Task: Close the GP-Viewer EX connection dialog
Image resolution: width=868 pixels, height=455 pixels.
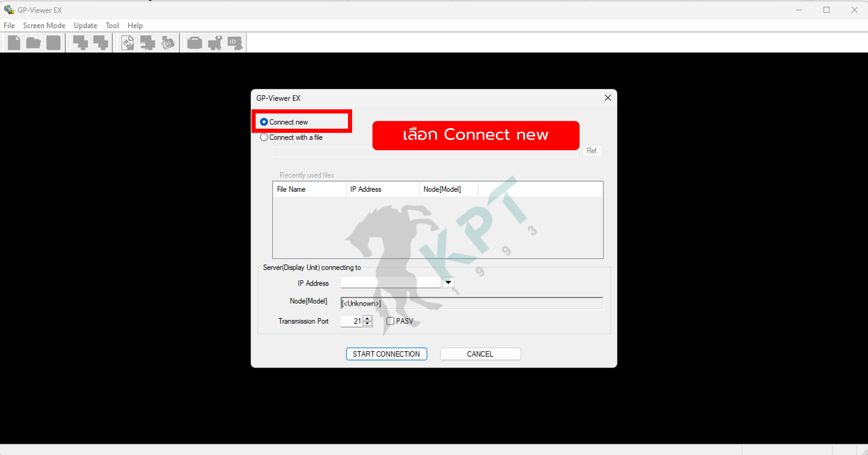Action: pos(608,98)
